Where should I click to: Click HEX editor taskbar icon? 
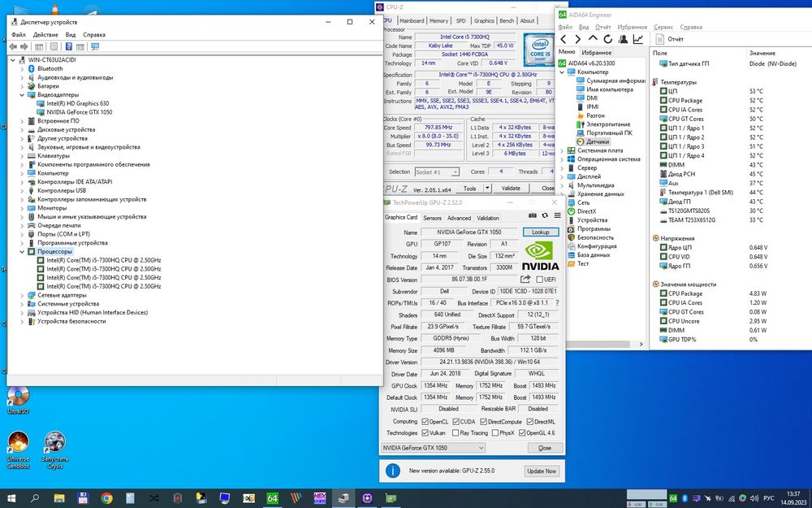320,499
